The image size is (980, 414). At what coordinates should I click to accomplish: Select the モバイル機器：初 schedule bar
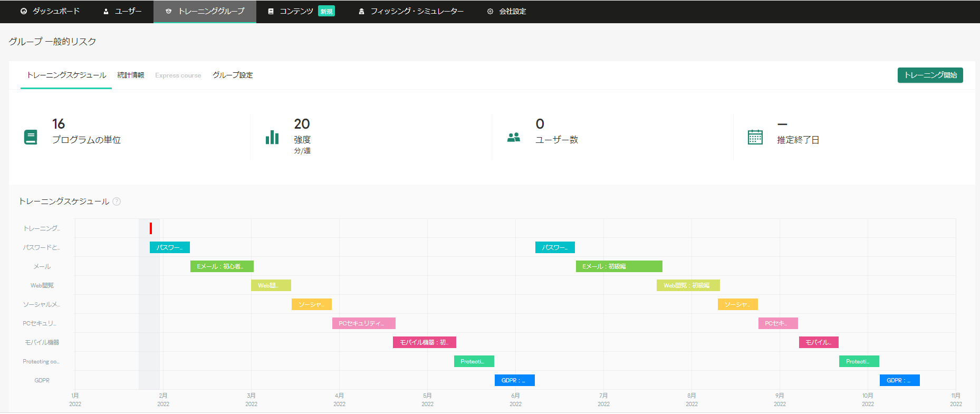click(x=425, y=342)
